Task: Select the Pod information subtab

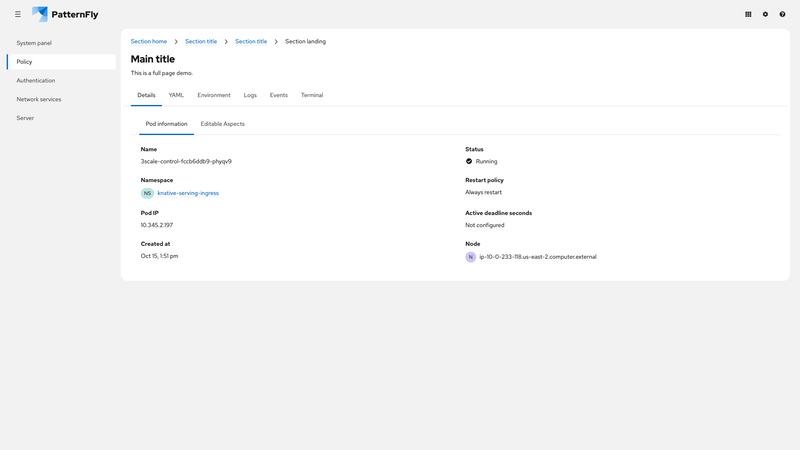Action: [x=166, y=124]
